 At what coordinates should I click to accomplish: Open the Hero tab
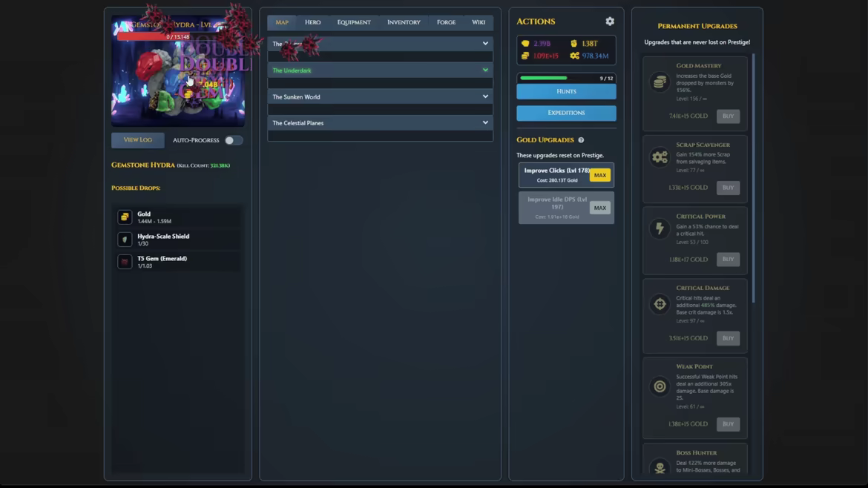313,22
